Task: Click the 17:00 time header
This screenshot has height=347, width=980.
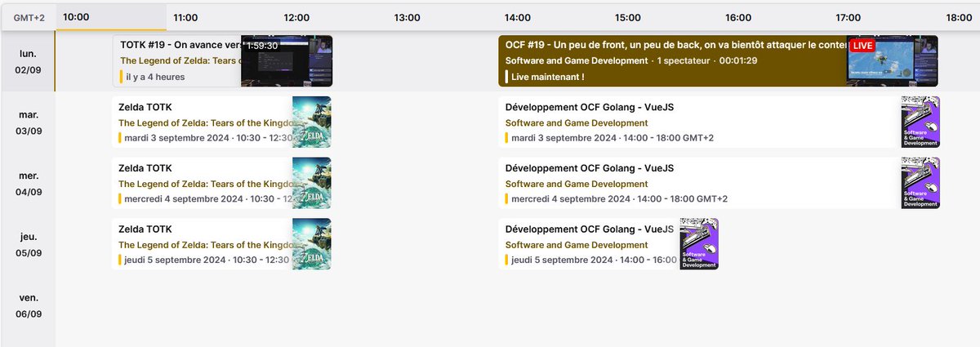Action: point(848,17)
